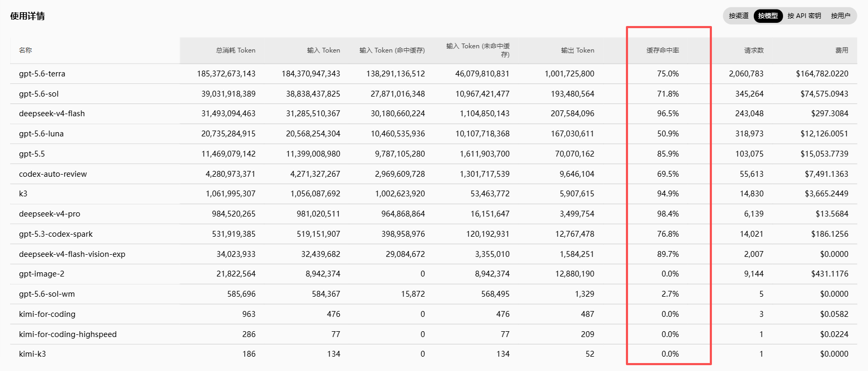Screen dimensions: 868x371
Task: Click 输入 Token (未命中缓存) column header
Action: click(478, 50)
